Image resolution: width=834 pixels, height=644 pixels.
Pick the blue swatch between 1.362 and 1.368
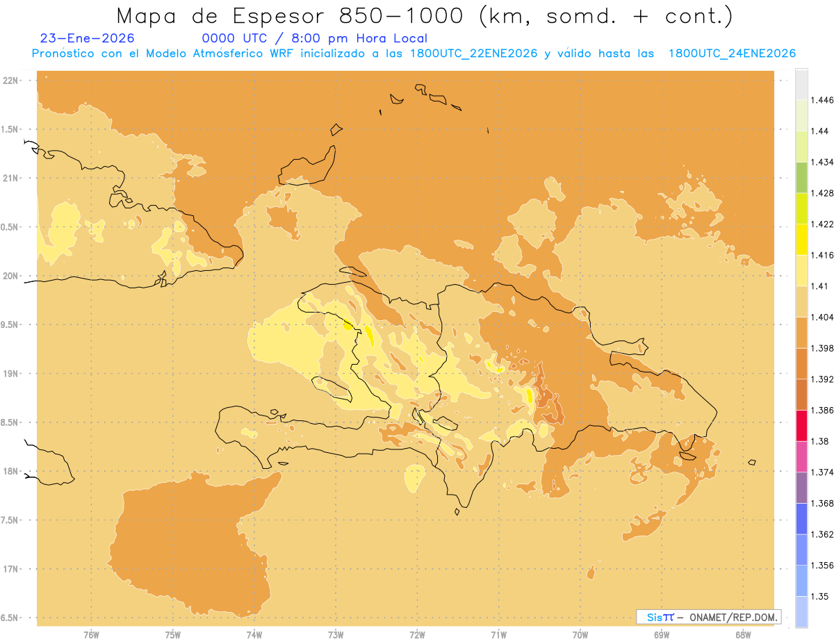[801, 518]
